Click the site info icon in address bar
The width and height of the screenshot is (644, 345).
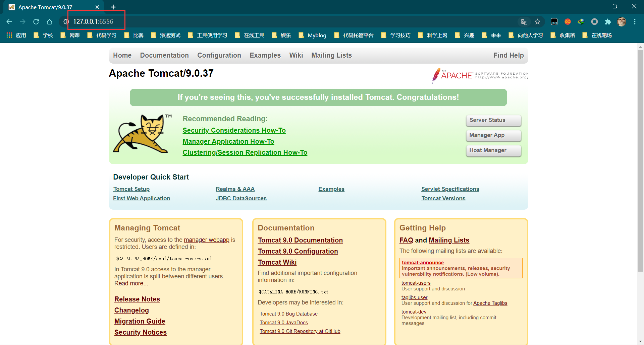[x=66, y=22]
